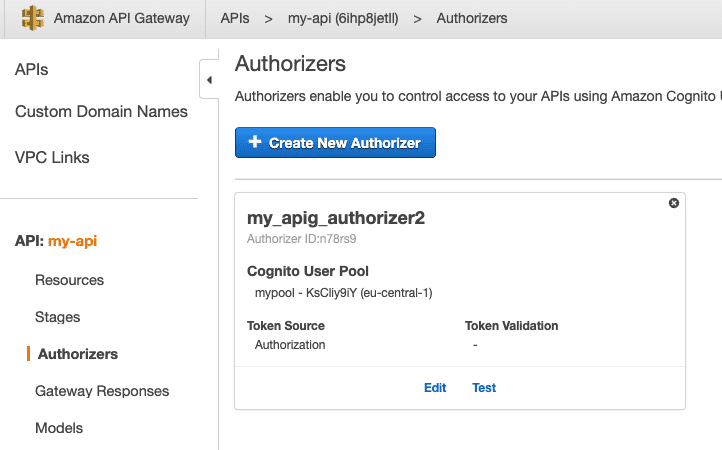
Task: Click the Authorizers page heading
Action: pyautogui.click(x=290, y=64)
